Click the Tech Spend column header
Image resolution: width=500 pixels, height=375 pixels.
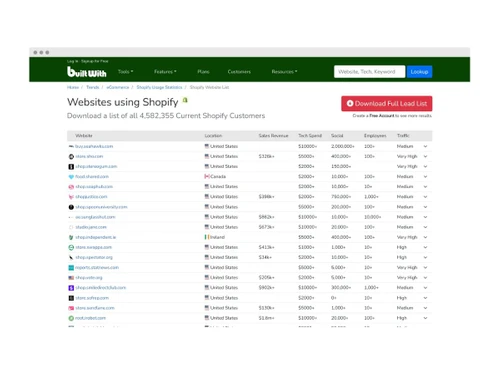(x=310, y=136)
